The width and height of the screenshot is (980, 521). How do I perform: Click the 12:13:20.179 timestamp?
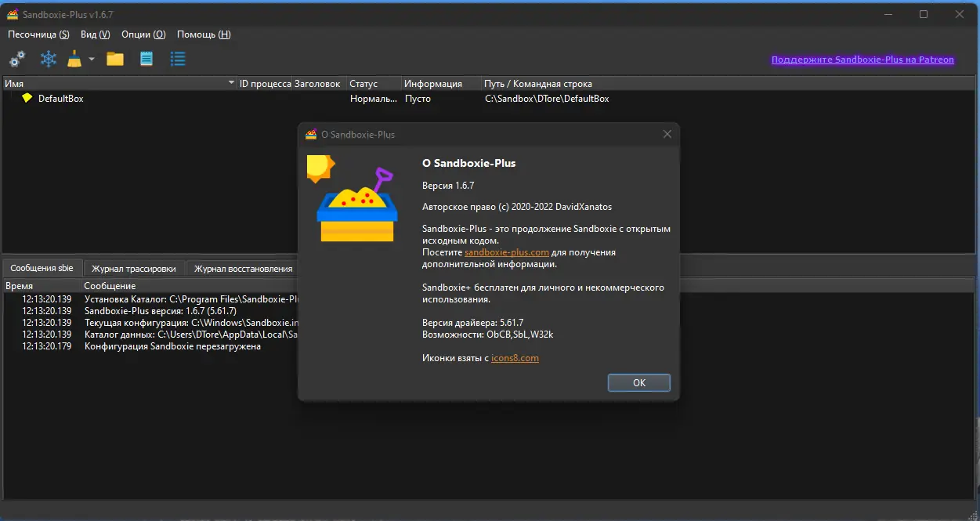point(46,346)
